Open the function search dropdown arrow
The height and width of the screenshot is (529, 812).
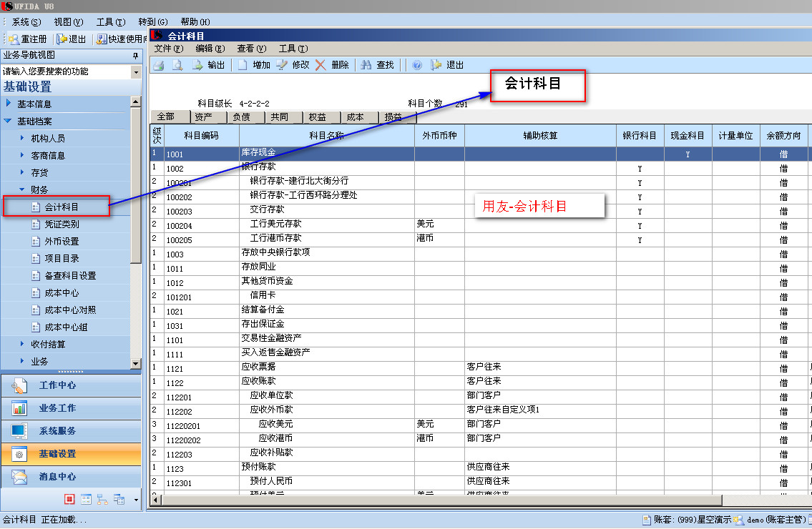pyautogui.click(x=136, y=72)
